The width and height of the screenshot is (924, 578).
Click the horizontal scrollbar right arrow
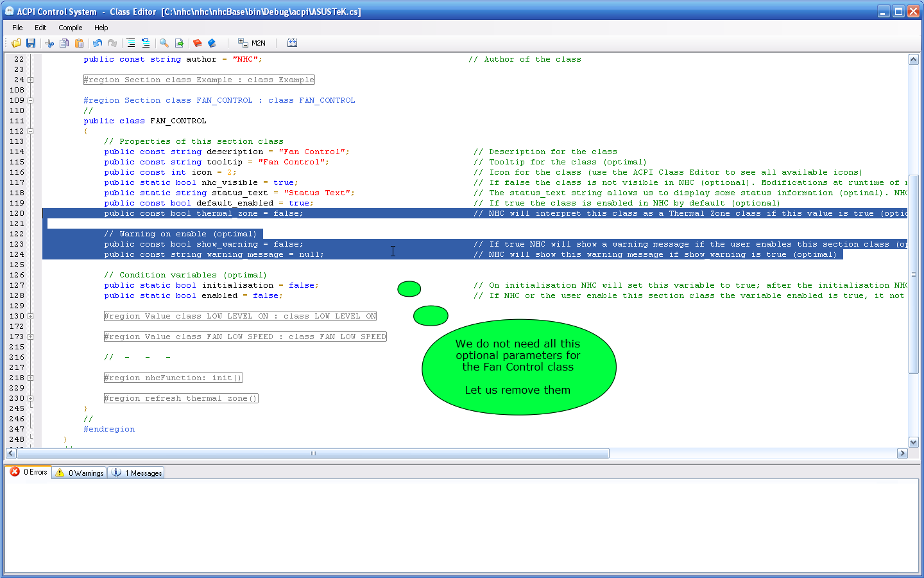click(902, 453)
